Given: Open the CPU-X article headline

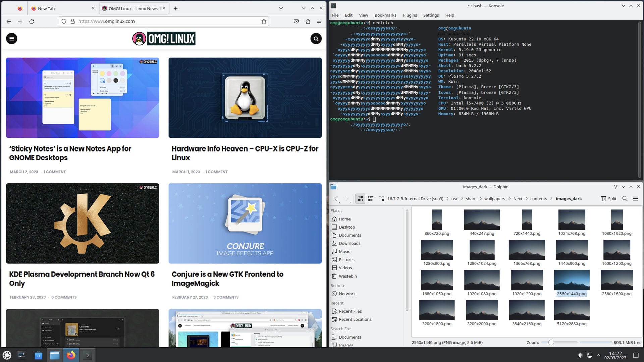Looking at the screenshot, I should pos(245,153).
